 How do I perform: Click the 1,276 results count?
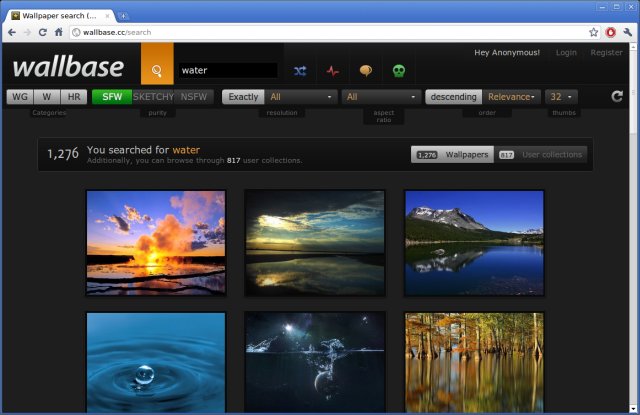[x=62, y=154]
